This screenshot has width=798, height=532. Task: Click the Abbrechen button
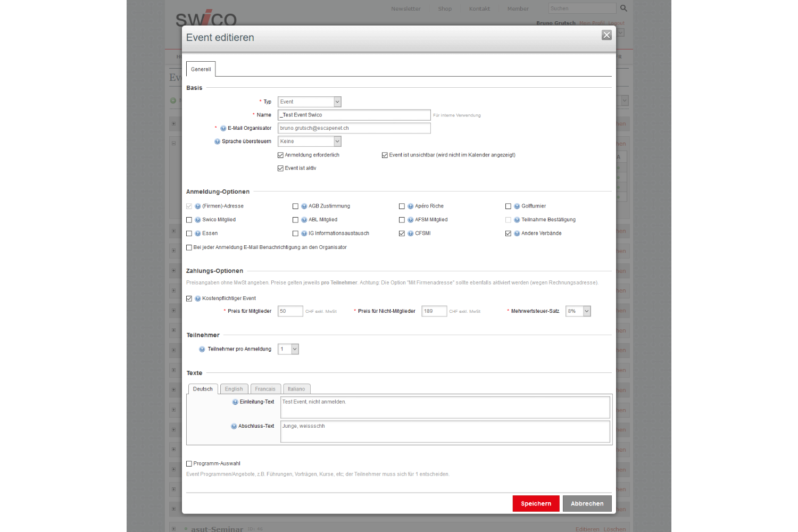click(x=587, y=504)
